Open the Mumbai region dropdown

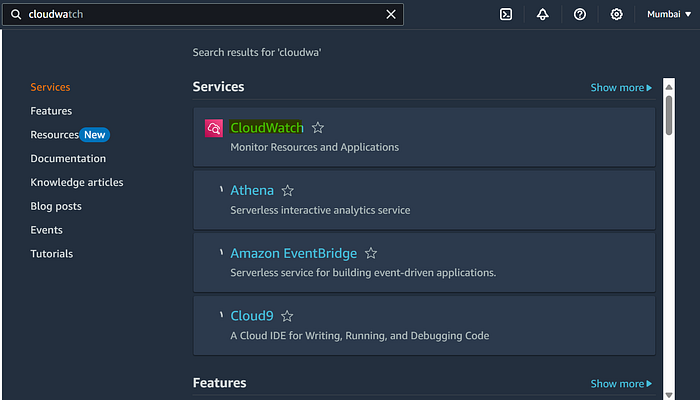[x=669, y=14]
